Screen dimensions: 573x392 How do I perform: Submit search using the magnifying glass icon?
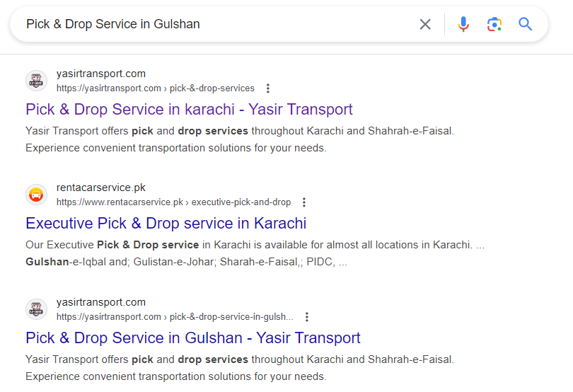[x=525, y=24]
